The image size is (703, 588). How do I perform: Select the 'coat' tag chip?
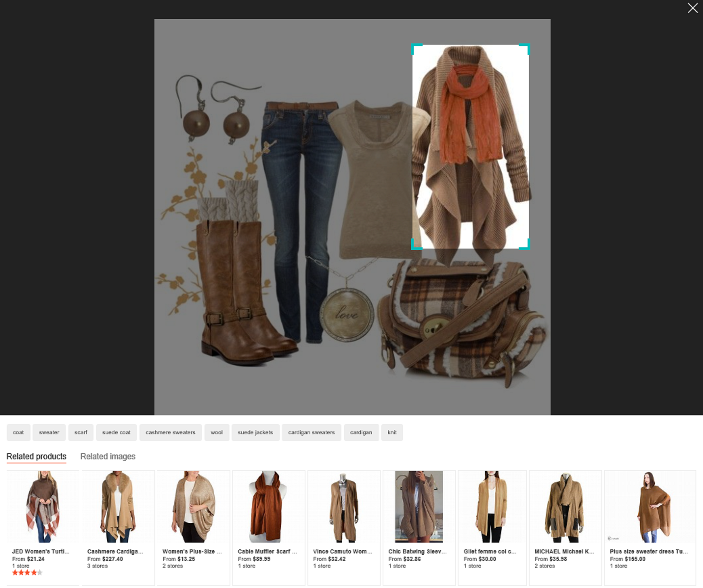(18, 433)
